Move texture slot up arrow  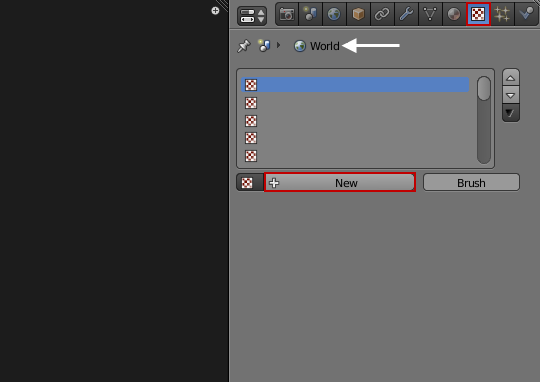[511, 78]
